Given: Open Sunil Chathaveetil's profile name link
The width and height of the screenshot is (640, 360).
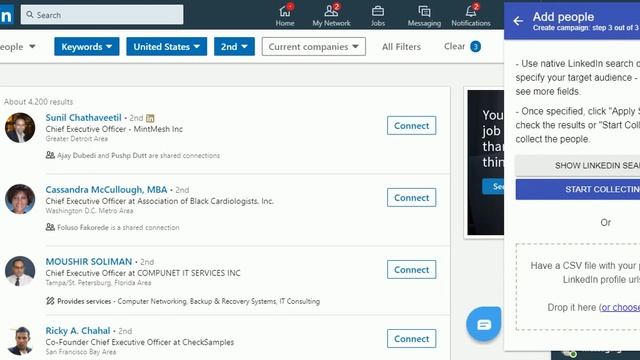Looking at the screenshot, I should point(83,118).
